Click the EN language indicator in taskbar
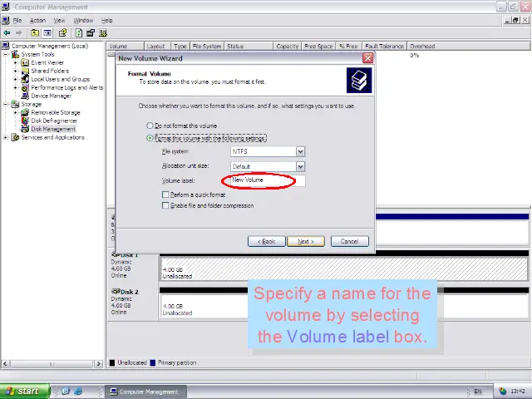 click(x=478, y=392)
